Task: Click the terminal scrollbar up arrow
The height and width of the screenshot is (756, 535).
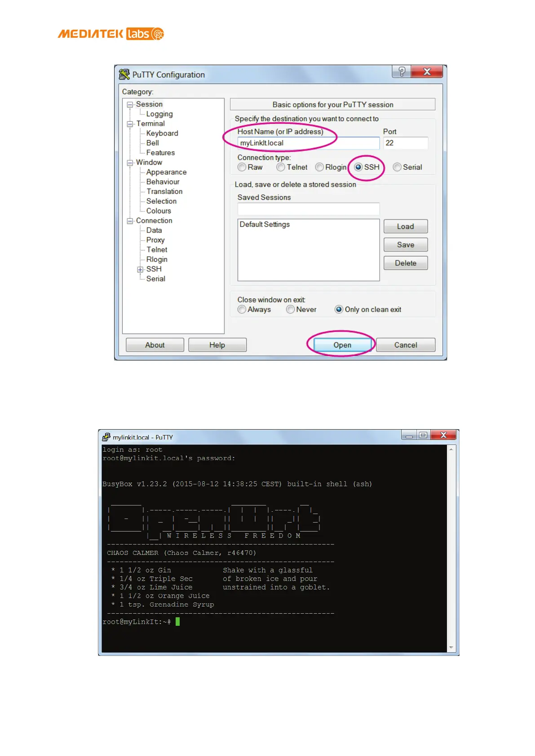Action: (x=451, y=449)
